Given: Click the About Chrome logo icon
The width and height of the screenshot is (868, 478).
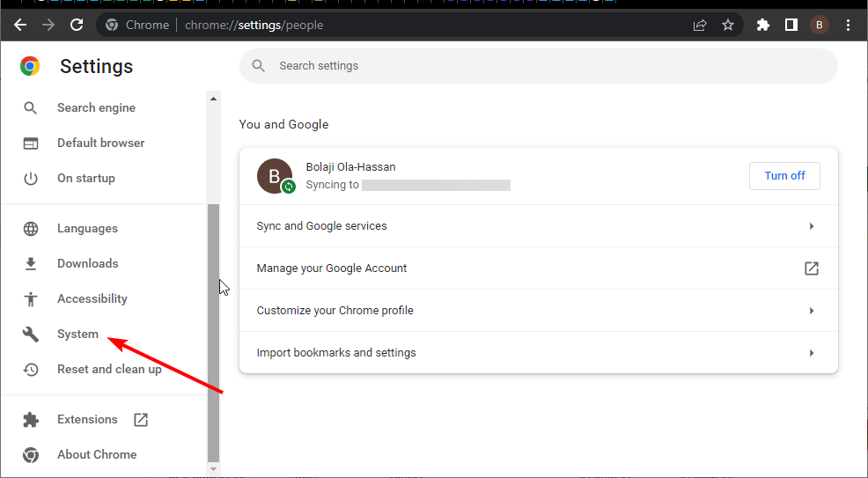Looking at the screenshot, I should (x=31, y=455).
